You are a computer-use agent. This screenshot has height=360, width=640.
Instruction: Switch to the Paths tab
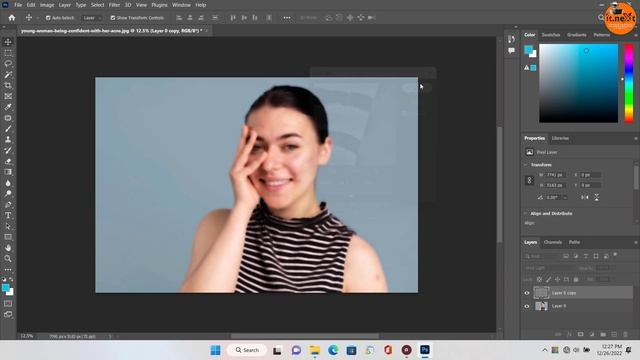[574, 242]
